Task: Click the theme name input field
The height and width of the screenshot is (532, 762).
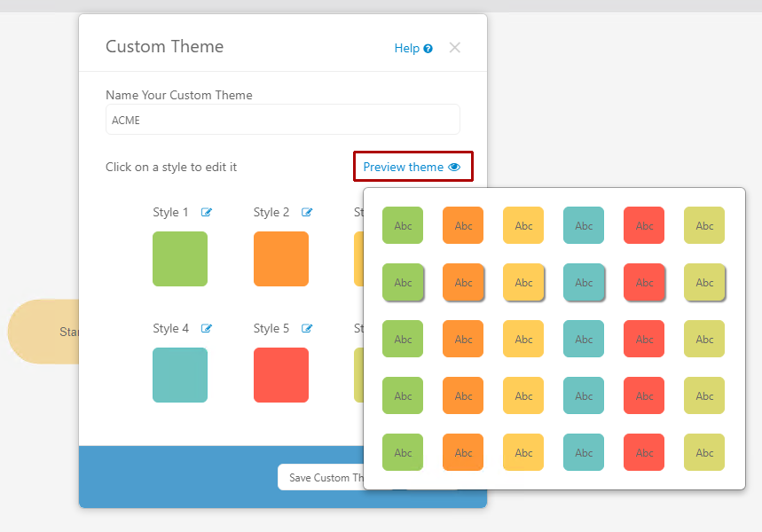Action: 282,120
